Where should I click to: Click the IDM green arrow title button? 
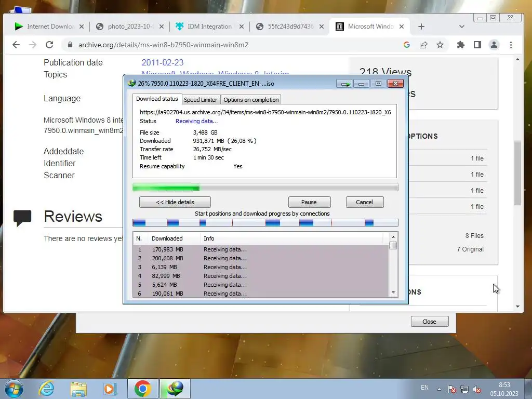pyautogui.click(x=344, y=84)
